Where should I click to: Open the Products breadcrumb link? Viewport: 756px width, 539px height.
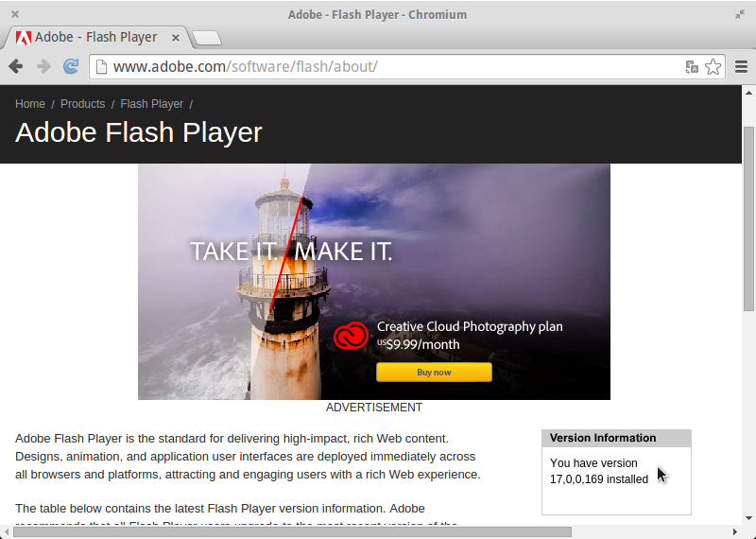(82, 104)
